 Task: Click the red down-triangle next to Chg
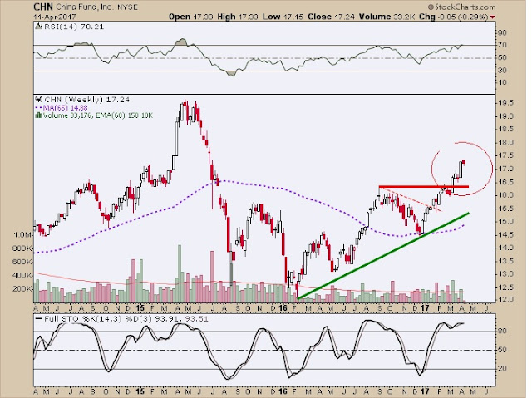coord(492,17)
